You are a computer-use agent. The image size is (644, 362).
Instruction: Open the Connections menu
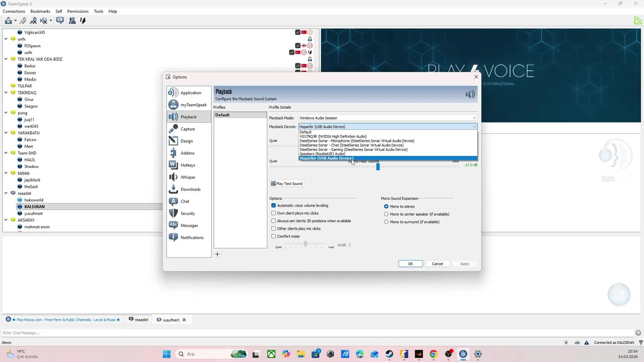[14, 11]
